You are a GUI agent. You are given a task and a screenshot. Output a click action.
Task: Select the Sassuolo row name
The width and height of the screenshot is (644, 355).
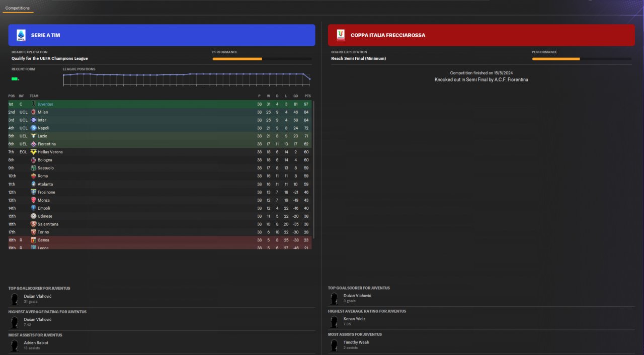click(x=46, y=168)
